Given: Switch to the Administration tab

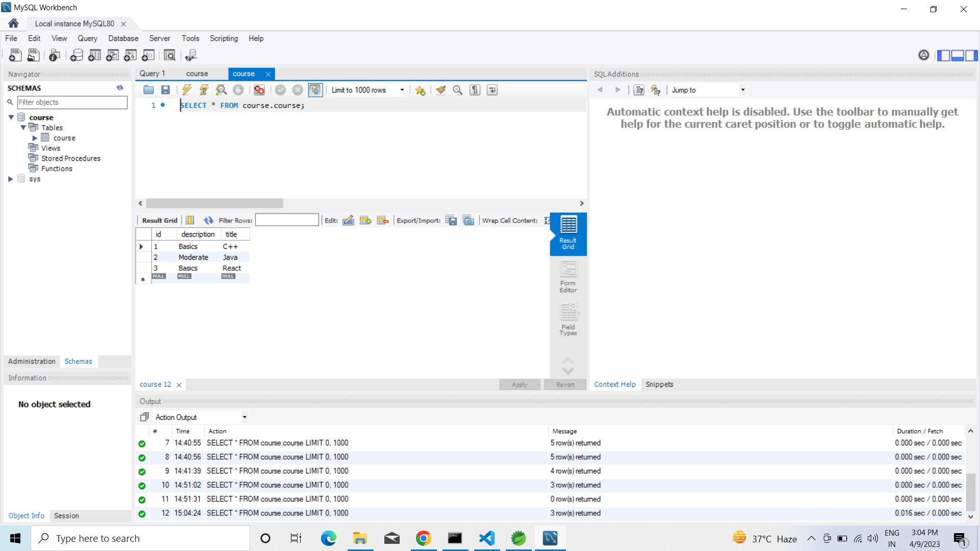Looking at the screenshot, I should point(32,361).
